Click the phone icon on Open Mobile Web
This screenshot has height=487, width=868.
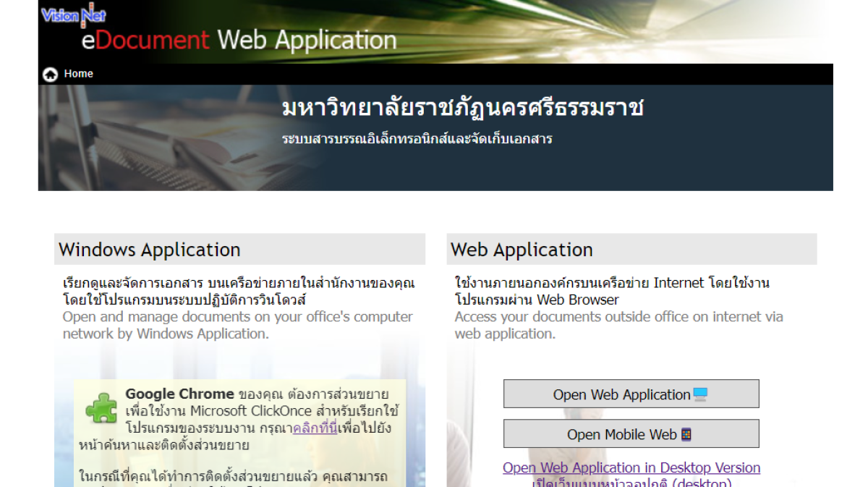click(x=686, y=434)
